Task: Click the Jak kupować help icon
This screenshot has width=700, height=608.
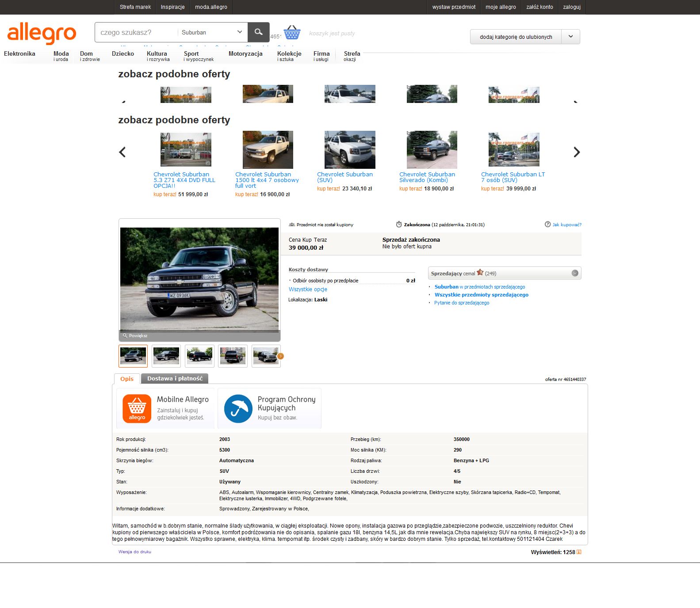Action: pyautogui.click(x=547, y=224)
